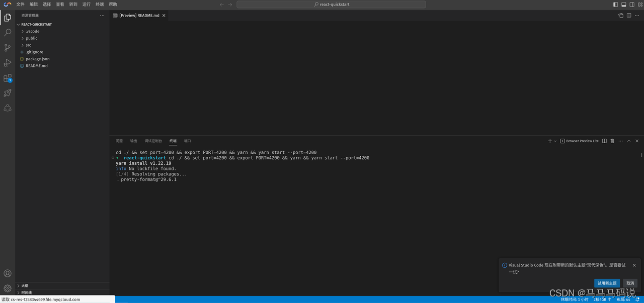Switch to the 端口 panel tab

tap(188, 141)
